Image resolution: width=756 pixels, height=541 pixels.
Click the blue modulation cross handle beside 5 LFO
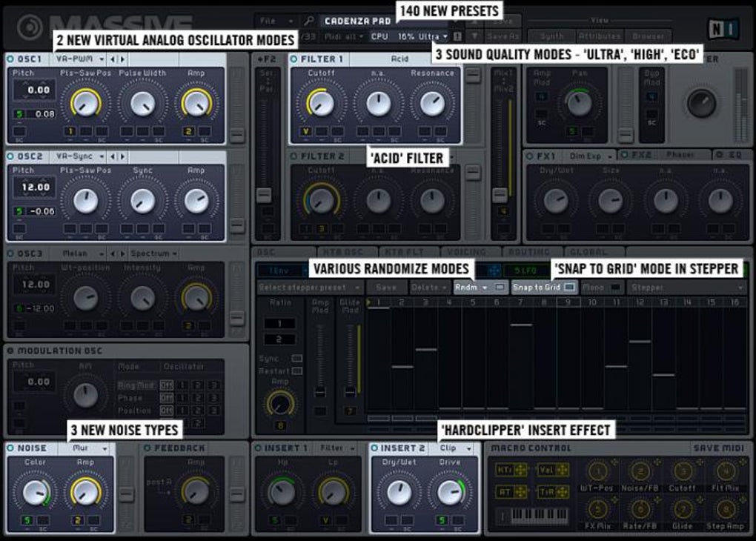[x=494, y=270]
